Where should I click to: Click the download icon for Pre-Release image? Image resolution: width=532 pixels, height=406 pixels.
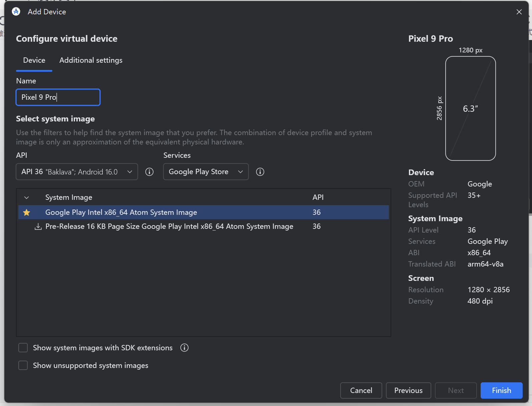tap(38, 227)
